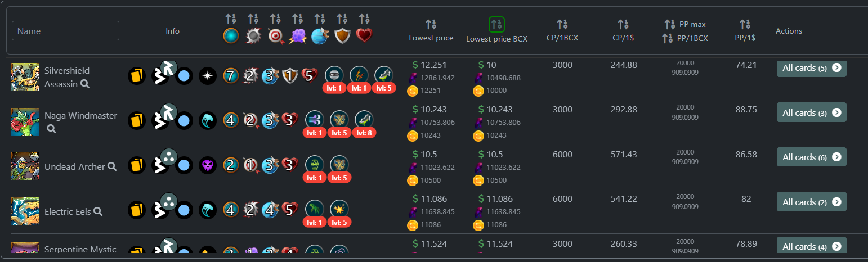Toggle sort arrows beside PP/1BCX
This screenshot has width=868, height=262.
(x=667, y=38)
